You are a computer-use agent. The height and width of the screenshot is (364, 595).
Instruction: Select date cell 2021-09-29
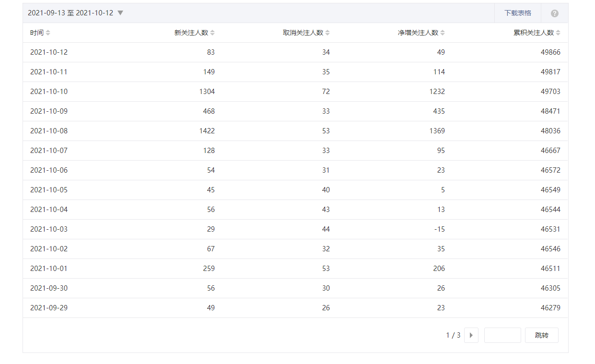click(49, 308)
